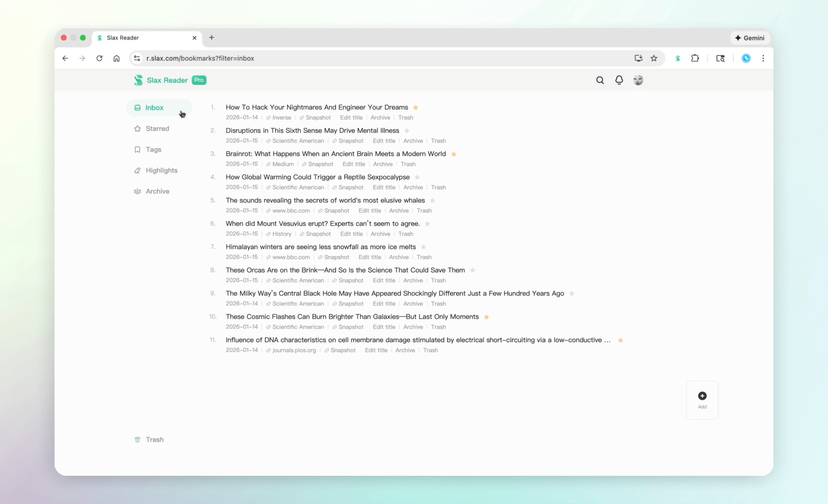Open the Tags section in the sidebar
Viewport: 828px width, 504px height.
153,150
